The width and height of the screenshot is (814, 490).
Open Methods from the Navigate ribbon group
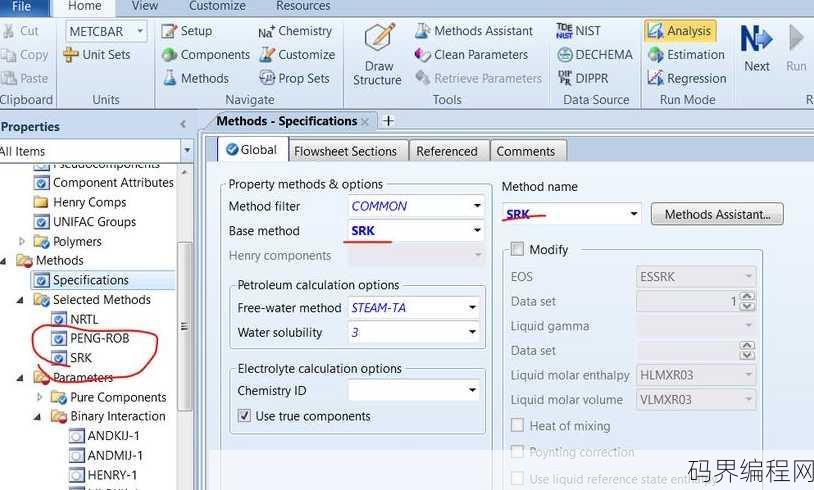[x=196, y=78]
